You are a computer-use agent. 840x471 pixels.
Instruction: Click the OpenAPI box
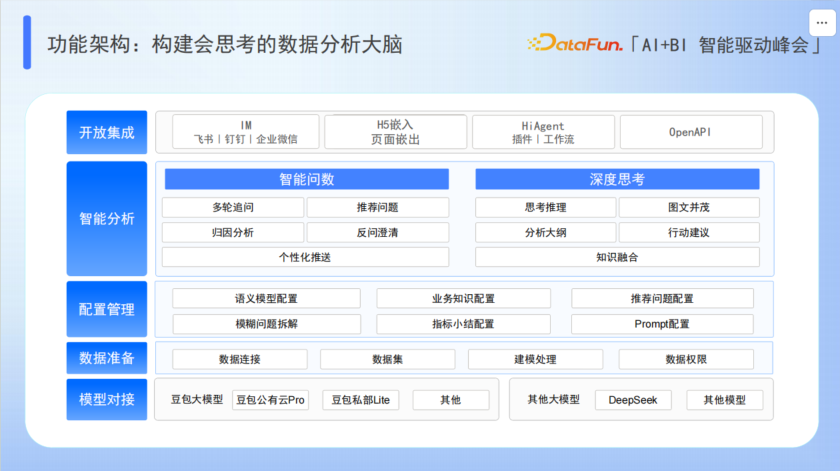pyautogui.click(x=691, y=132)
